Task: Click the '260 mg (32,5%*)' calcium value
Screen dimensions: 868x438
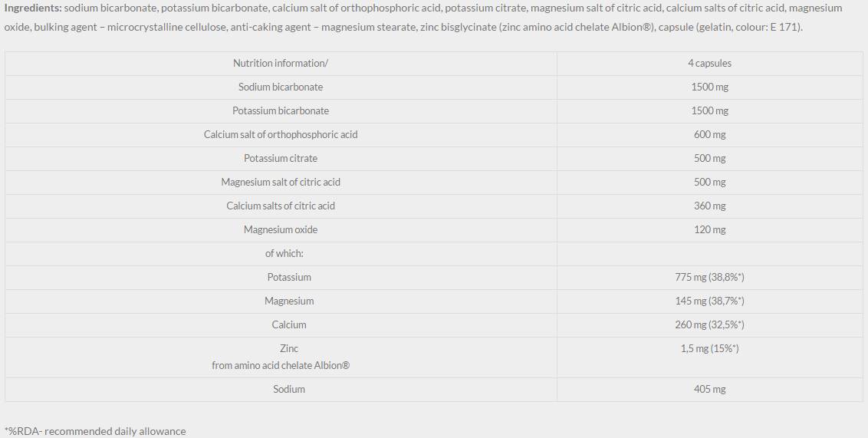Action: (x=709, y=324)
